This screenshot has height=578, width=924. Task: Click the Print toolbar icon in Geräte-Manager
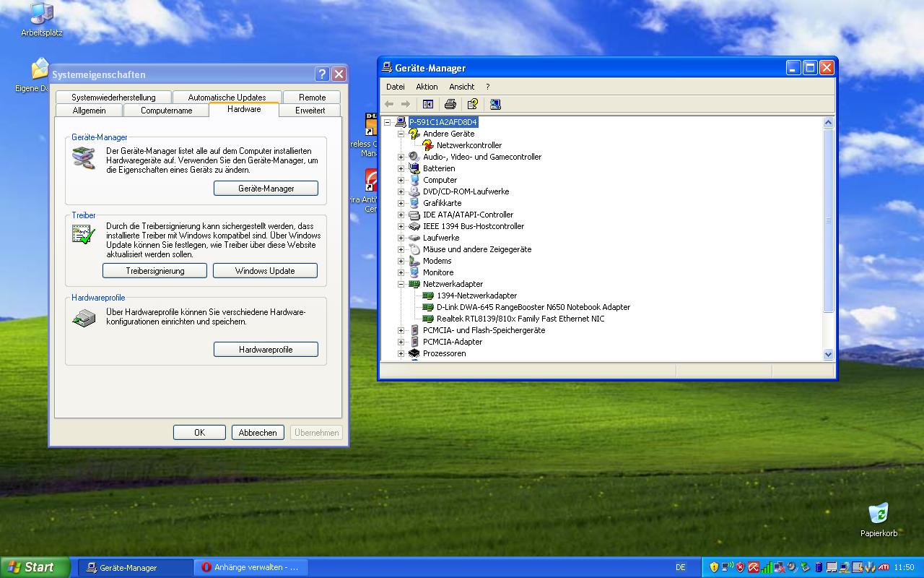coord(450,104)
